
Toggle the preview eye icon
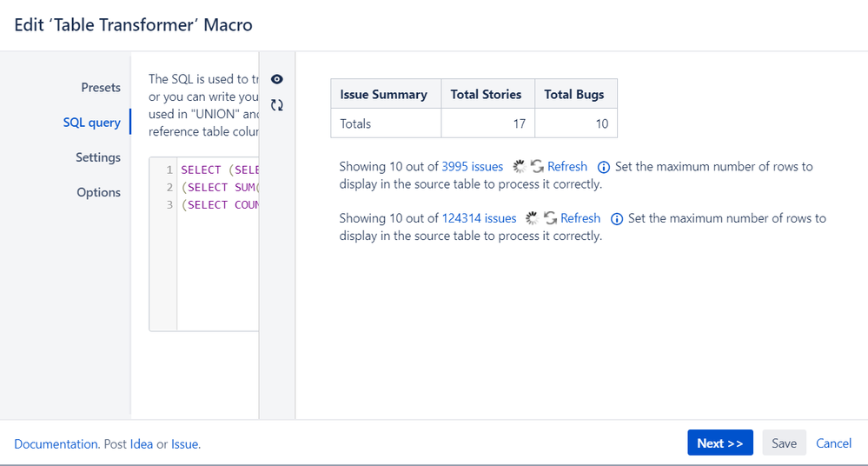(277, 79)
